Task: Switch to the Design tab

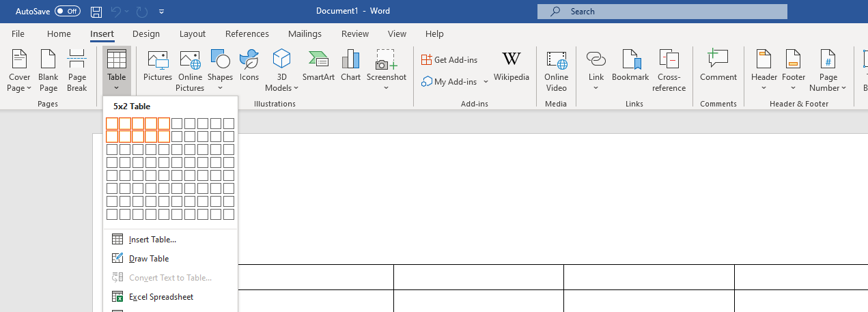Action: [x=146, y=33]
